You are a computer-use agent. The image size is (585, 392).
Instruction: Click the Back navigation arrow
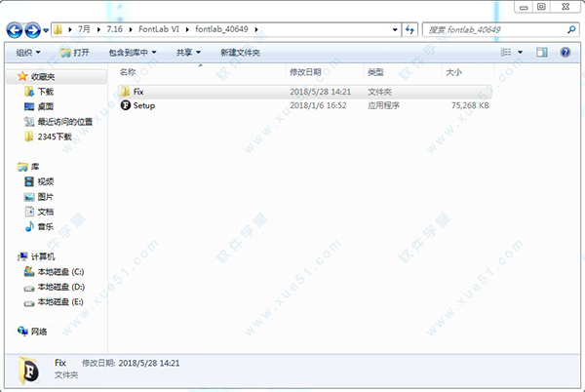click(x=15, y=30)
